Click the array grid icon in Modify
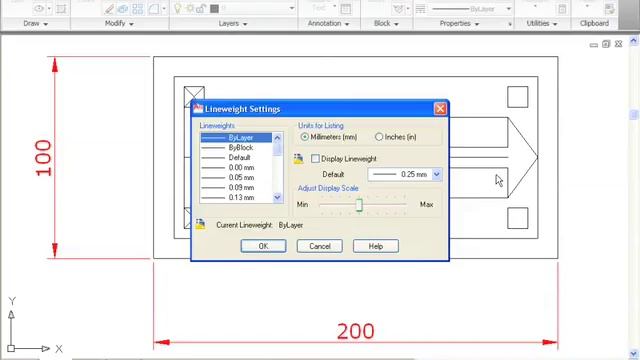Viewport: 640px width, 360px height. pos(138,9)
